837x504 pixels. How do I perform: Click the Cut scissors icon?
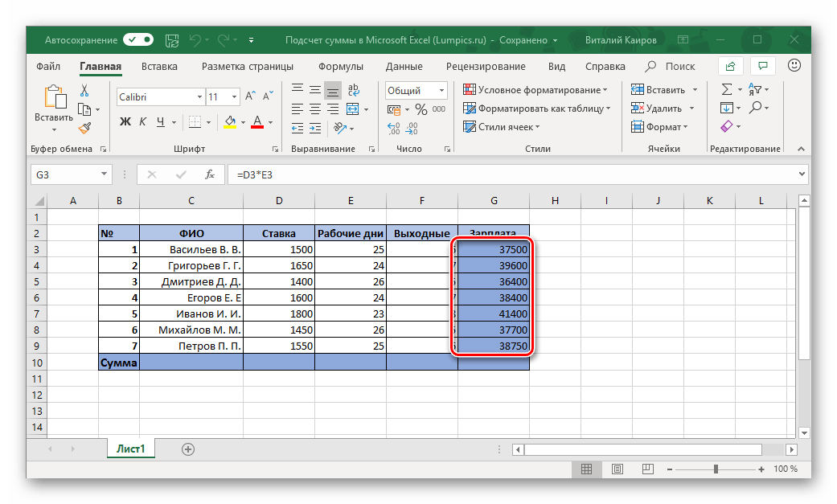coord(84,90)
